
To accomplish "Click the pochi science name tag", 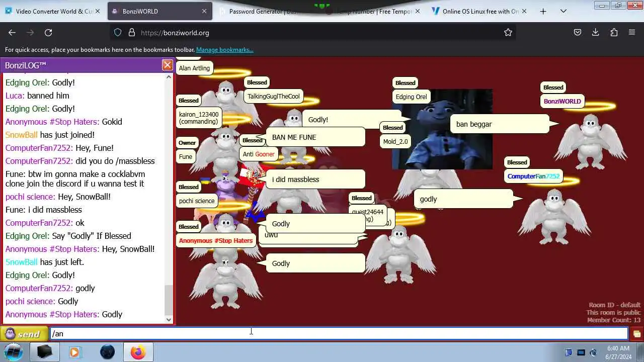I will [197, 201].
